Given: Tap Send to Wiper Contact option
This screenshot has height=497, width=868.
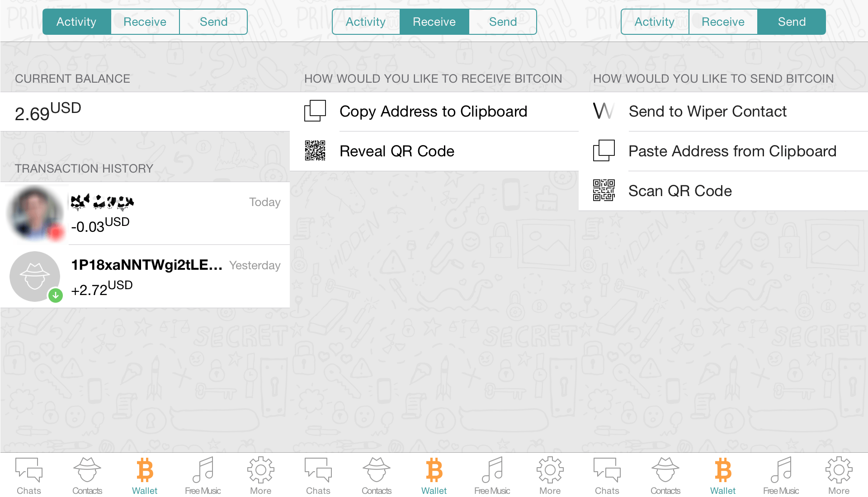Looking at the screenshot, I should (x=708, y=112).
